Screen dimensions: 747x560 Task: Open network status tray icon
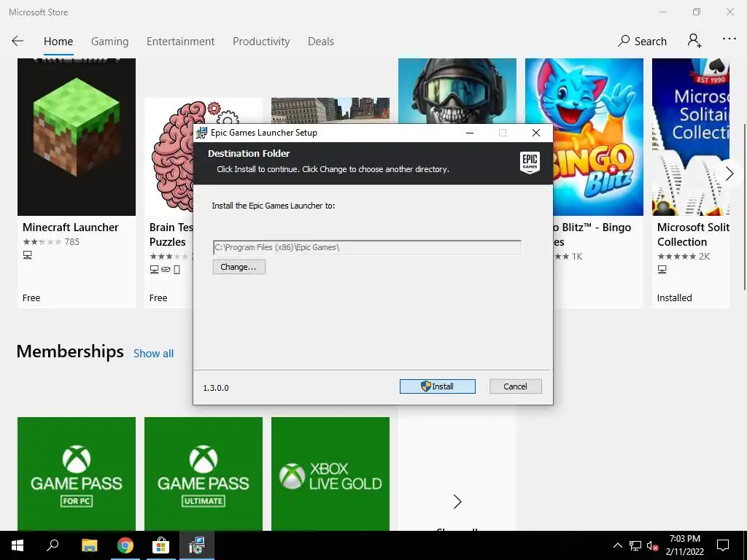pyautogui.click(x=635, y=545)
